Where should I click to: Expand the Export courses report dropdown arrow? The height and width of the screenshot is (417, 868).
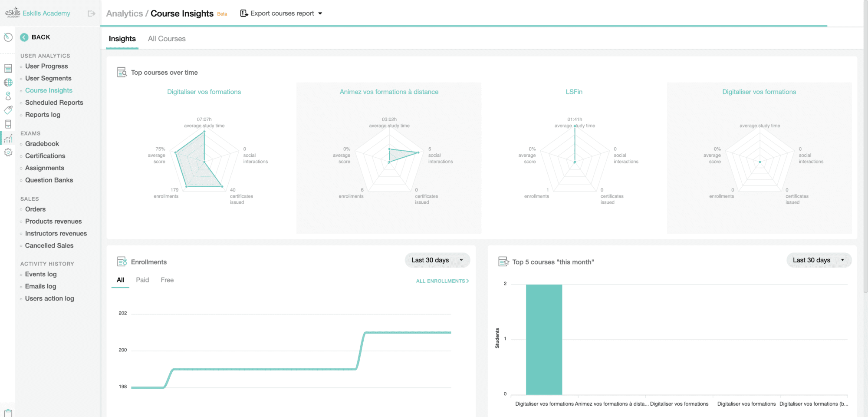coord(321,13)
